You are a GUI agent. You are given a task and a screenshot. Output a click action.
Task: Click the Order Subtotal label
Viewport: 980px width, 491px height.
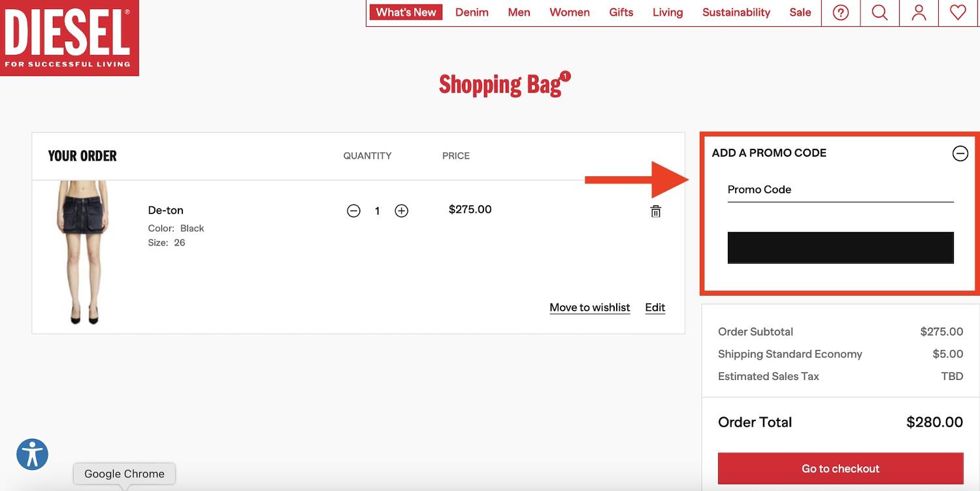(x=755, y=332)
